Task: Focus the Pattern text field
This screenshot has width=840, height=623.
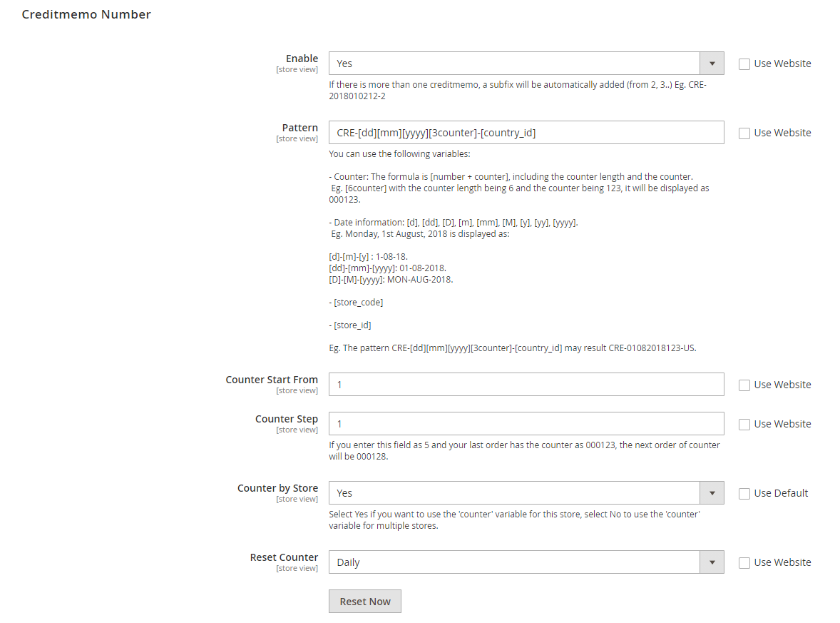Action: 526,133
